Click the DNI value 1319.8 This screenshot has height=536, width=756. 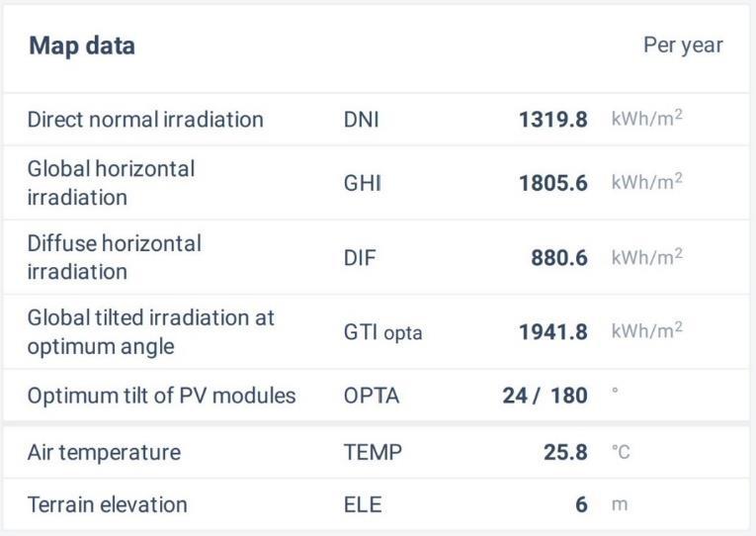[x=552, y=120]
